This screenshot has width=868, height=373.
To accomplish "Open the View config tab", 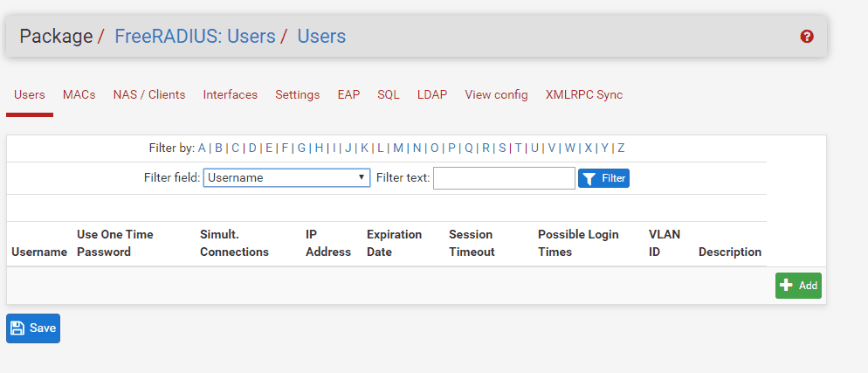I will (x=496, y=95).
